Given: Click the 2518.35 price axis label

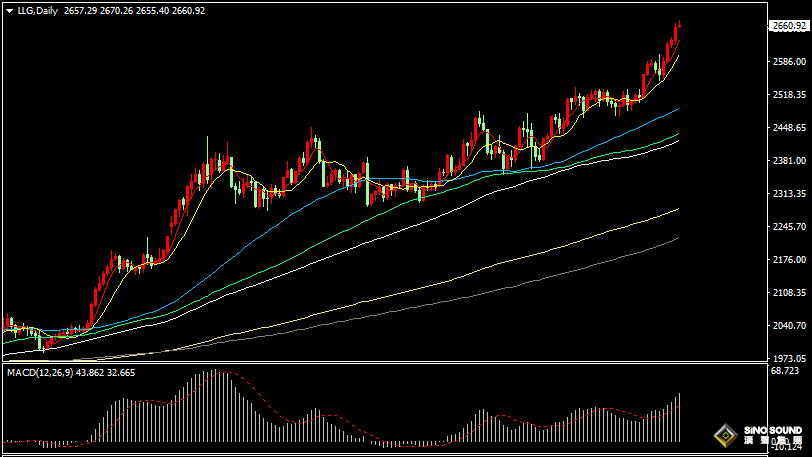Looking at the screenshot, I should point(789,95).
